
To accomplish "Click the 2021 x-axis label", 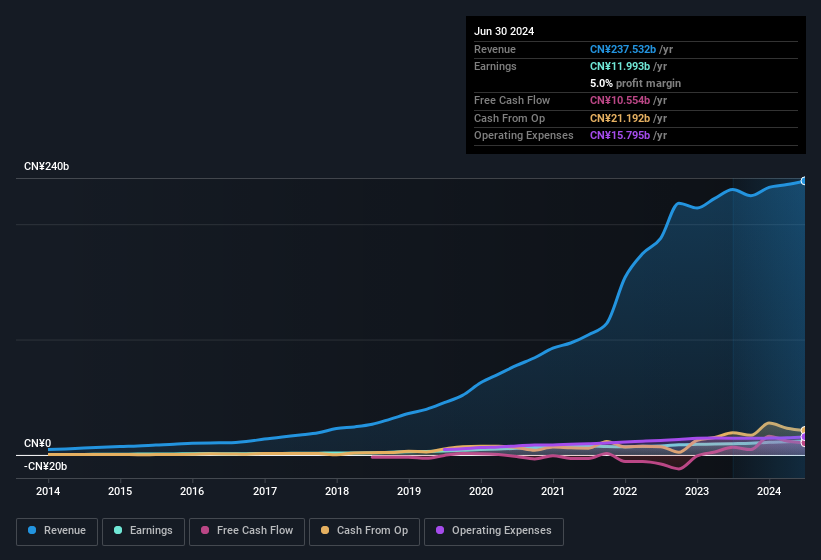I will coord(553,491).
